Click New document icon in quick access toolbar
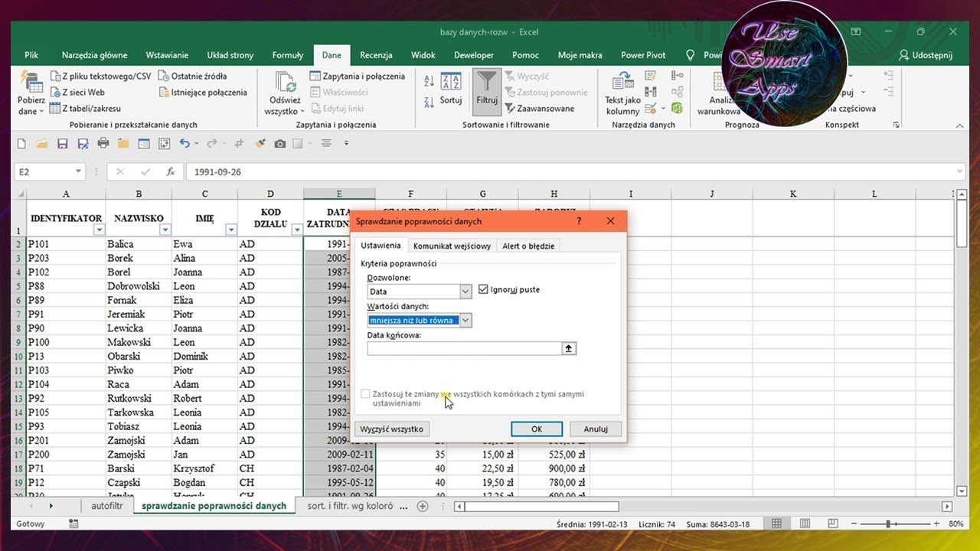 coord(21,143)
